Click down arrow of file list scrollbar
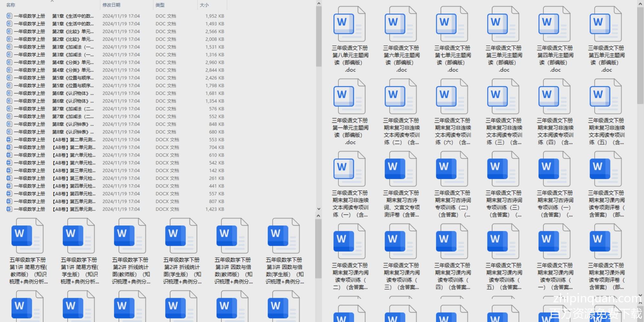 pos(318,209)
